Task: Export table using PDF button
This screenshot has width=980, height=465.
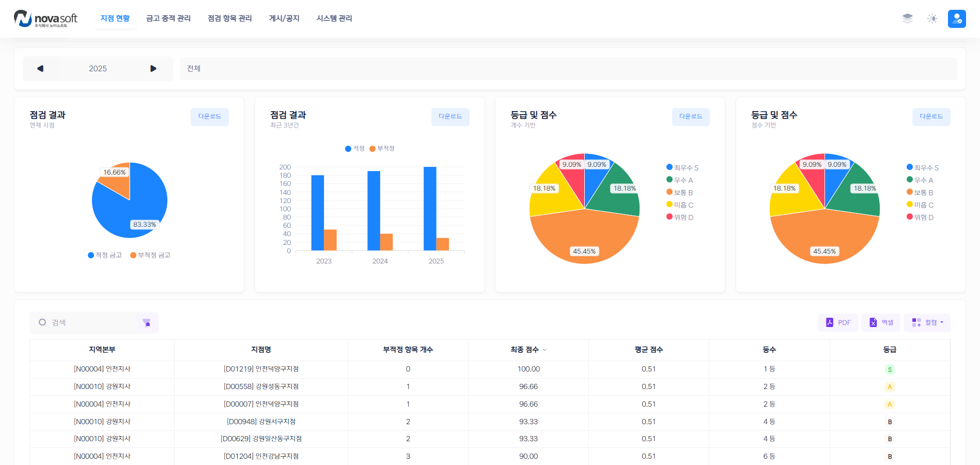Action: tap(837, 322)
